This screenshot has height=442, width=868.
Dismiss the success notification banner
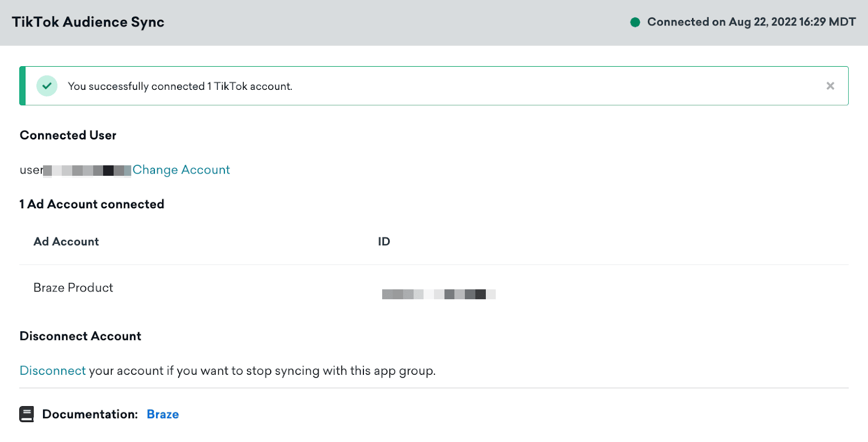[x=830, y=86]
